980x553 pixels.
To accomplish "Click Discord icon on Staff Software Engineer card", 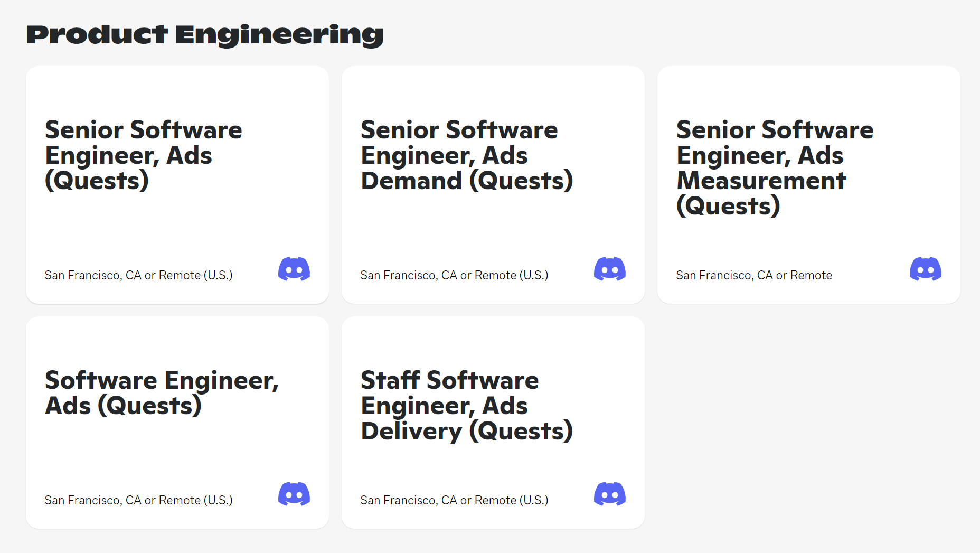I will (x=610, y=494).
